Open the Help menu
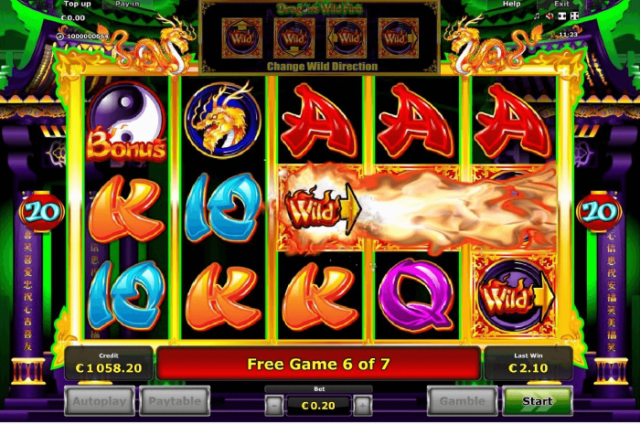640x424 pixels. [511, 4]
